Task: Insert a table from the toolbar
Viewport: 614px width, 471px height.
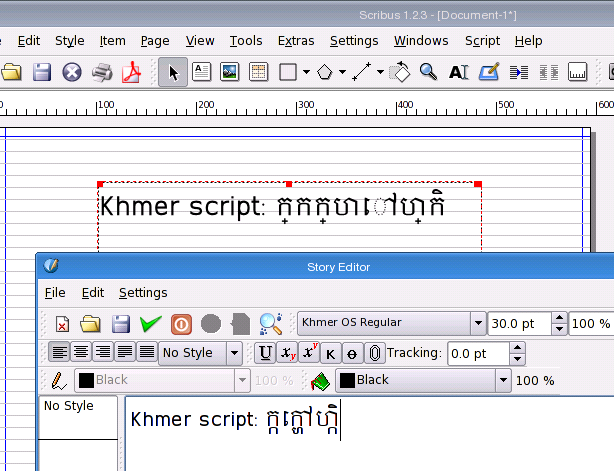Action: [258, 72]
